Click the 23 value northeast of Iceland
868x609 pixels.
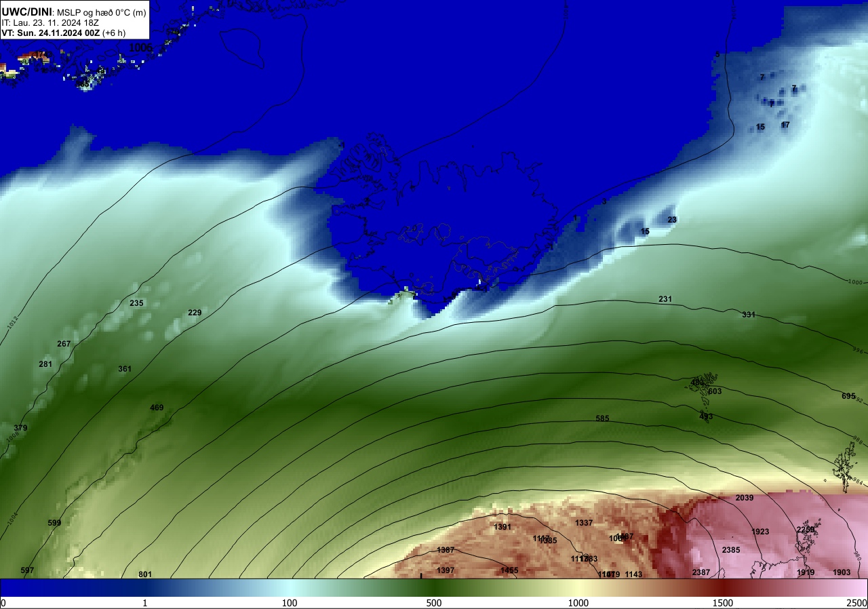pos(672,220)
